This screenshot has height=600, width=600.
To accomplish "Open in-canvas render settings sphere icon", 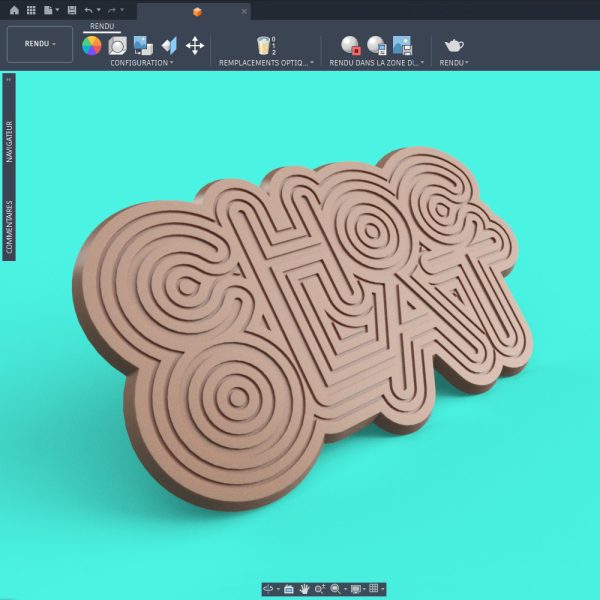I will 377,45.
